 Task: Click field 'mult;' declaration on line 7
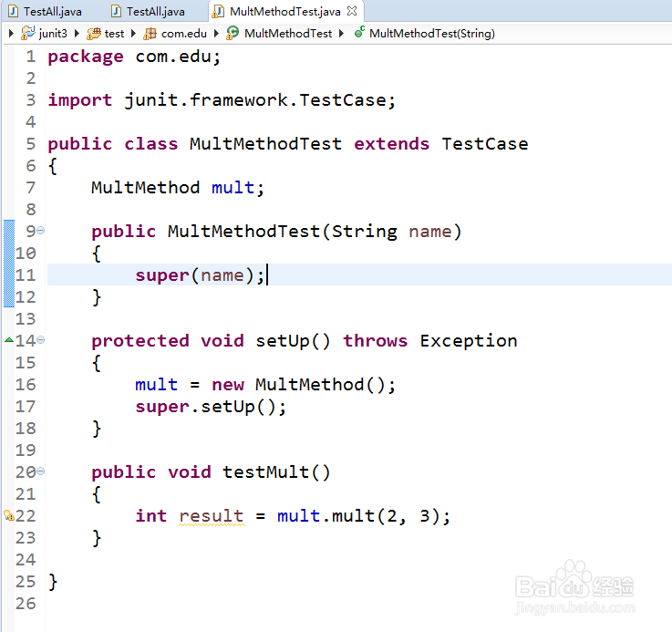(x=238, y=188)
